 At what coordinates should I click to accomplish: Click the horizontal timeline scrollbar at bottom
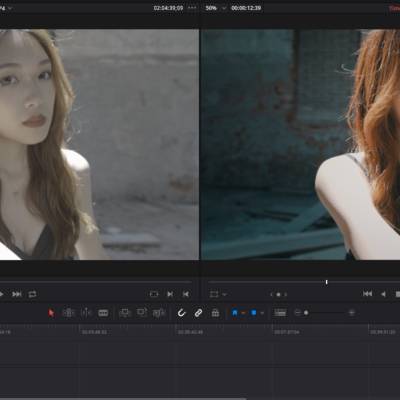123,398
